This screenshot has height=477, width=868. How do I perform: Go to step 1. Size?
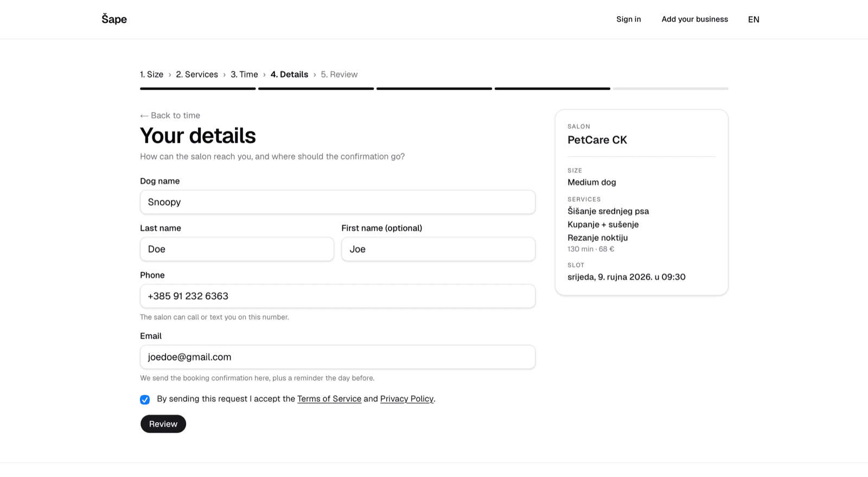pos(151,74)
